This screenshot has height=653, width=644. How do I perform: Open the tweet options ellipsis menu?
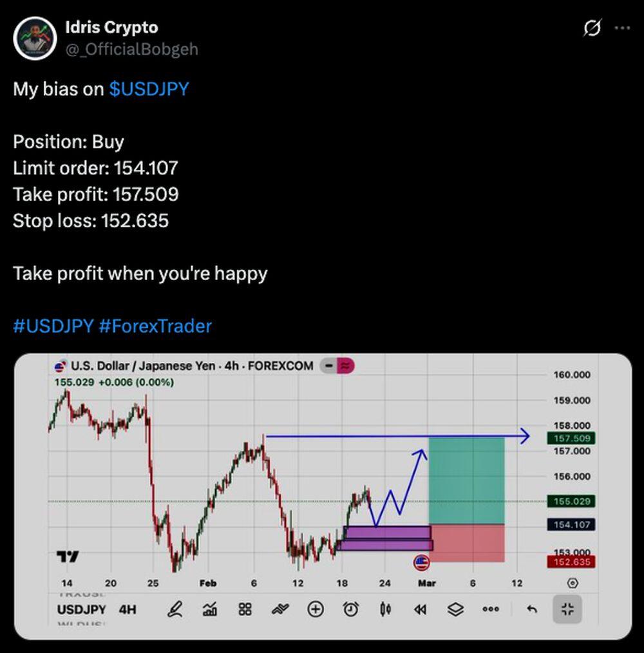[623, 27]
